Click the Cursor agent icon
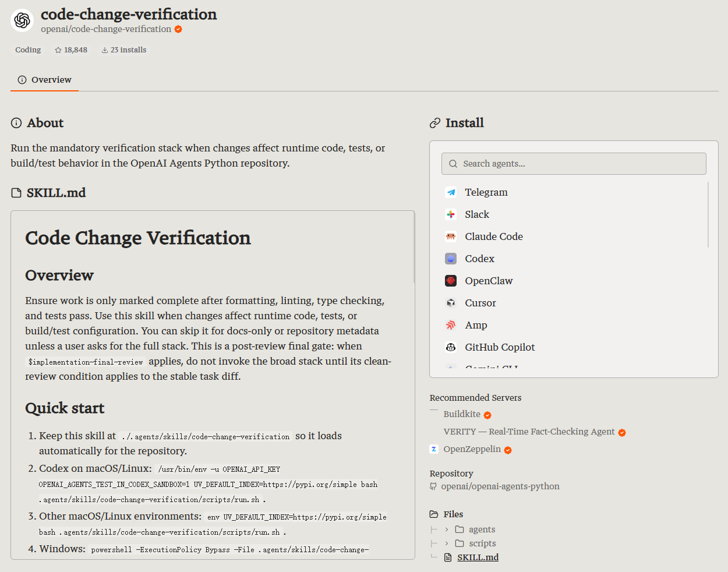 (x=451, y=303)
